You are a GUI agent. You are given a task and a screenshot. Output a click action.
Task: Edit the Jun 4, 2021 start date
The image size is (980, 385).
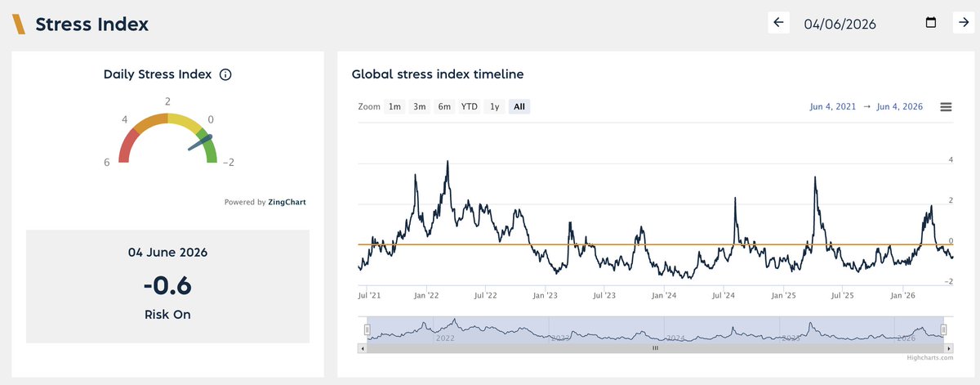coord(833,107)
